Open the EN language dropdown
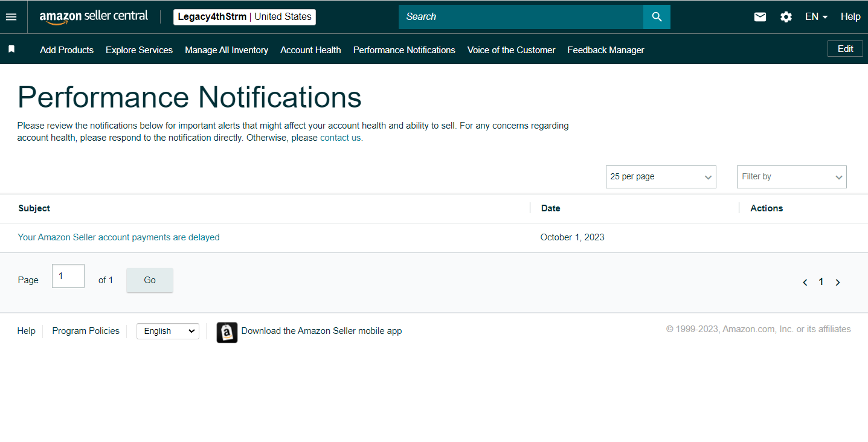This screenshot has width=868, height=442. 816,17
